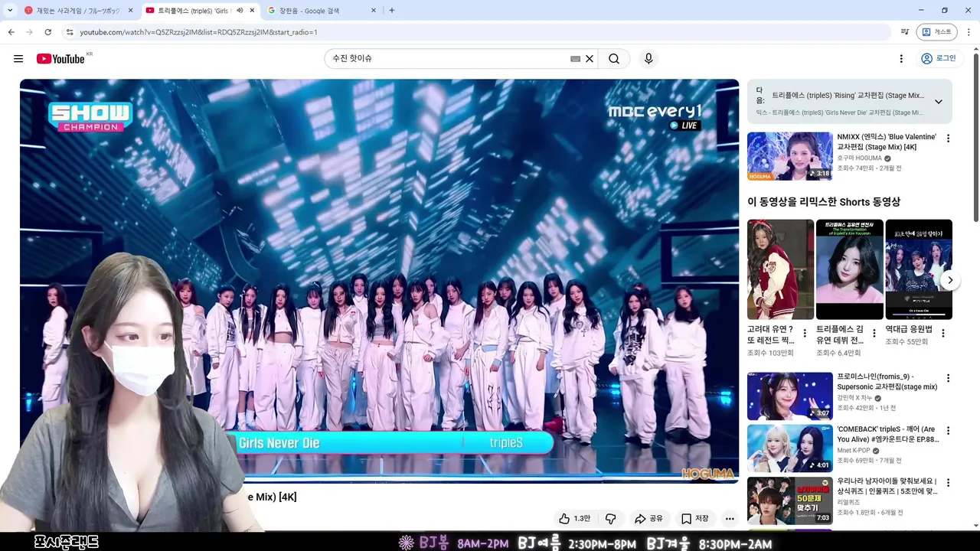This screenshot has height=551, width=980.
Task: Open title "NMIXX (엔믹스) 'Blue Valentine' 교차편집"
Action: (x=887, y=142)
